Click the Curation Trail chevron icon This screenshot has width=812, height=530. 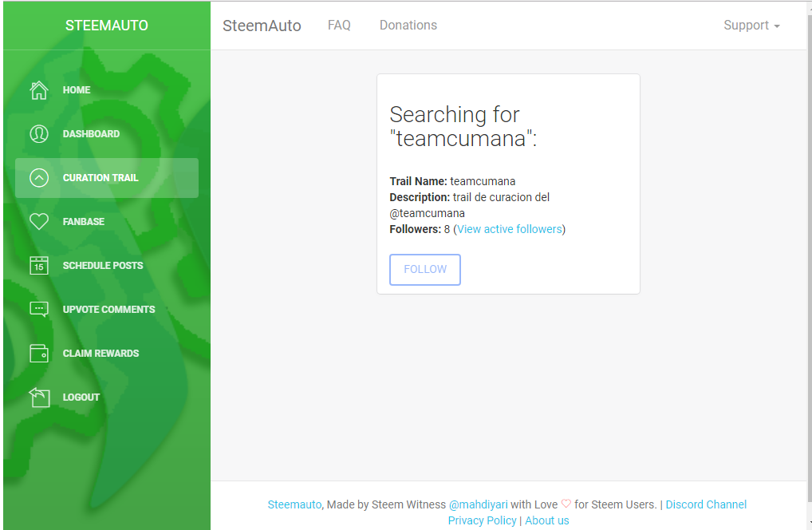pyautogui.click(x=39, y=178)
